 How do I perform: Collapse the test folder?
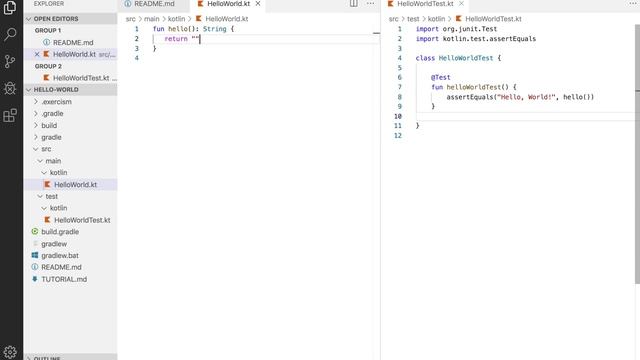(x=51, y=196)
